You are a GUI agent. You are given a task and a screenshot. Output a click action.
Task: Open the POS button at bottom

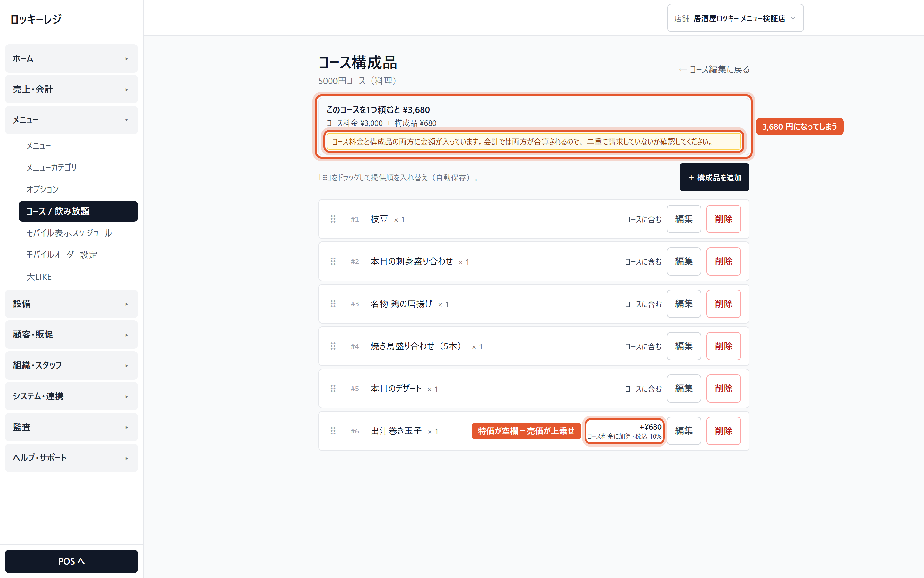72,561
